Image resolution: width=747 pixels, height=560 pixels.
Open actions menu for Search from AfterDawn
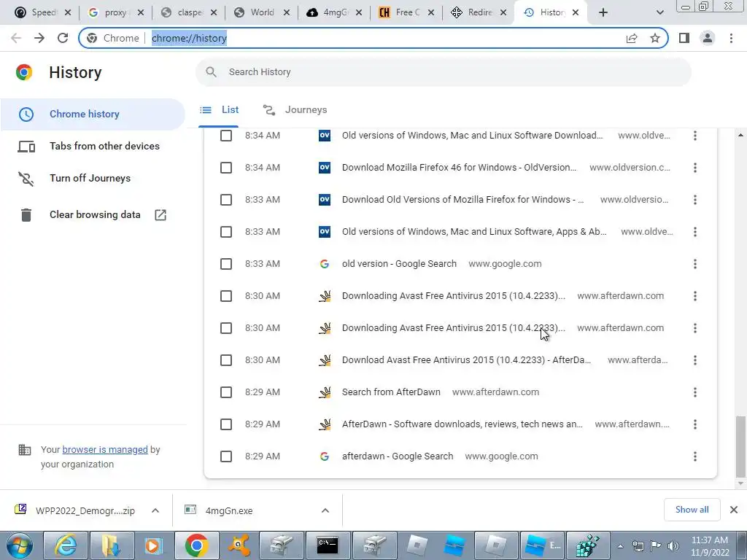(695, 392)
